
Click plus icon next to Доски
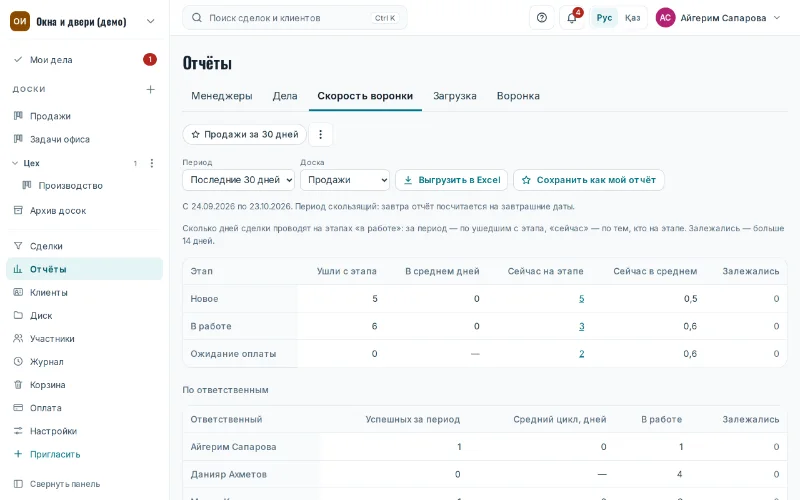point(151,89)
